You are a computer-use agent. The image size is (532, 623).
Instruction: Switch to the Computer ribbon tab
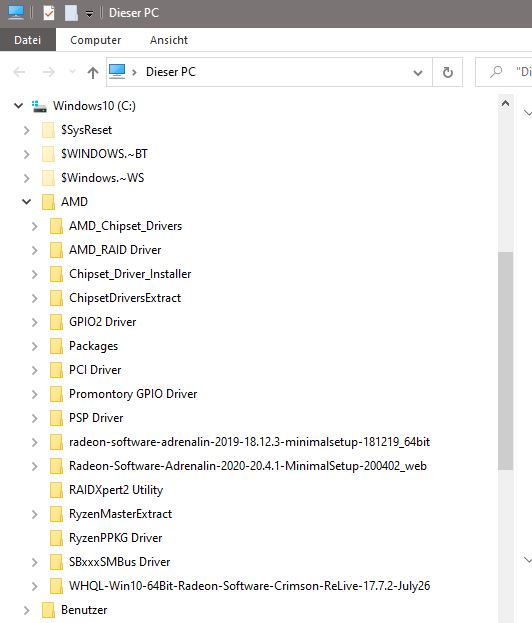(x=96, y=40)
